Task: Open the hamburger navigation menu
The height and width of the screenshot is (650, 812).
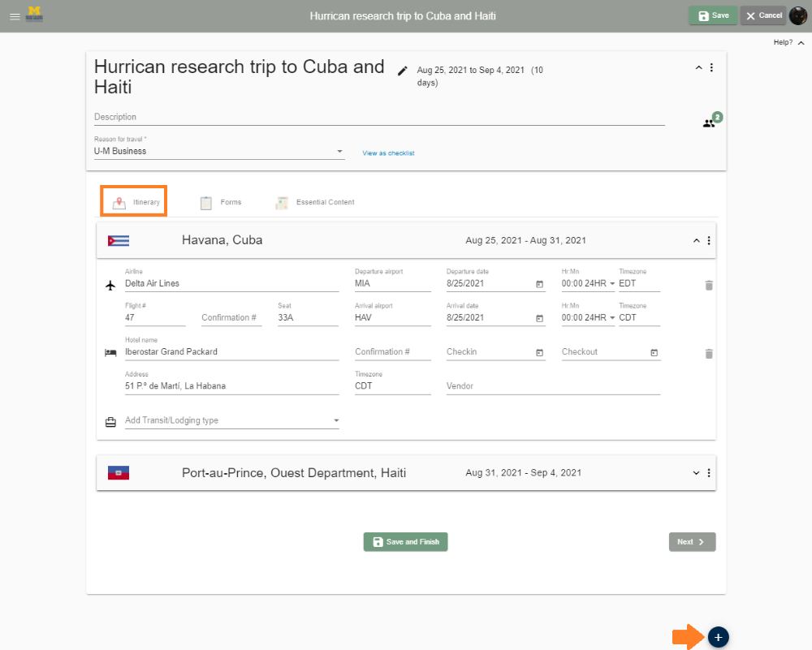Action: [x=15, y=15]
